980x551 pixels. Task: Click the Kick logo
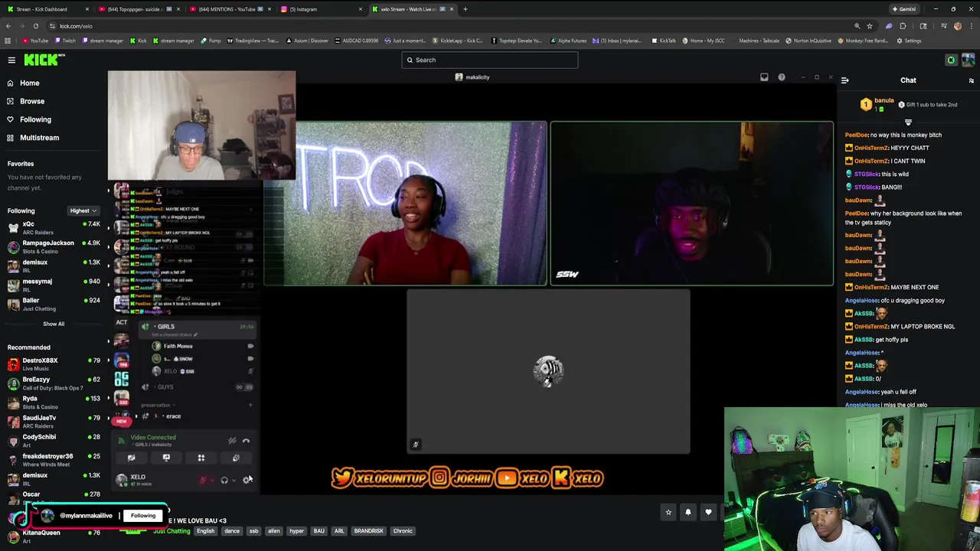coord(41,60)
